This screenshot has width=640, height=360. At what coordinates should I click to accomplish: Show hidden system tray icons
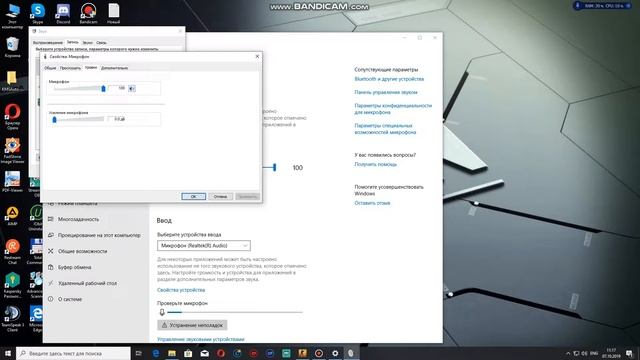pos(568,353)
